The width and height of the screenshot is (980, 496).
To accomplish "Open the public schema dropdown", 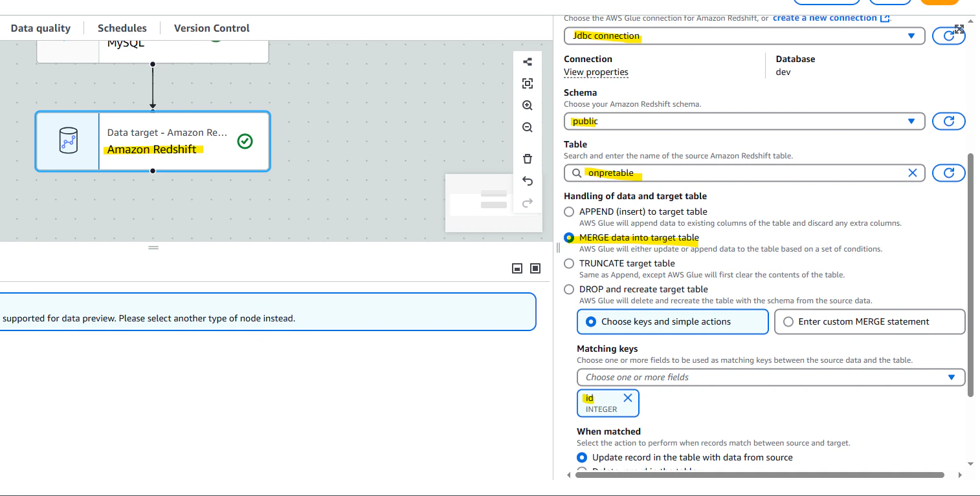I will tap(744, 121).
